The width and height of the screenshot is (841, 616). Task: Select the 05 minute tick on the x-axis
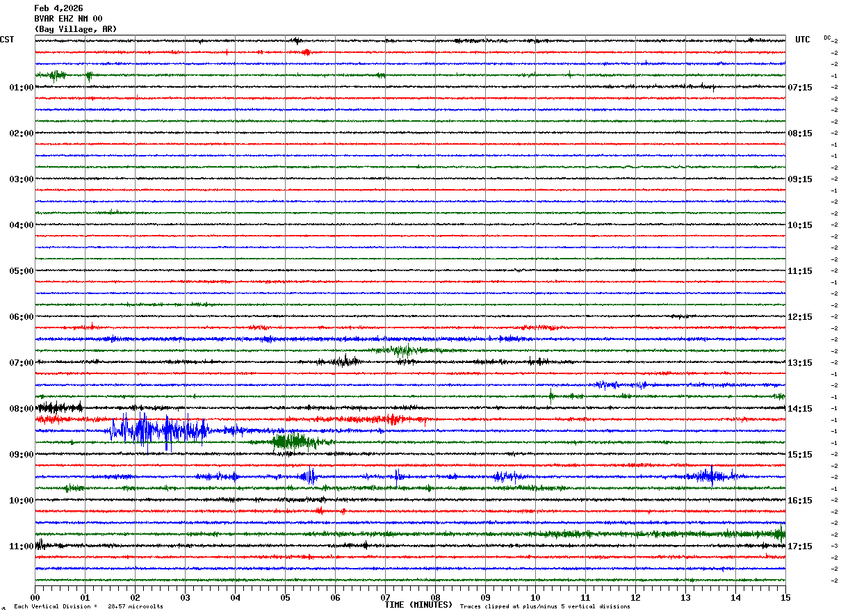pyautogui.click(x=285, y=597)
